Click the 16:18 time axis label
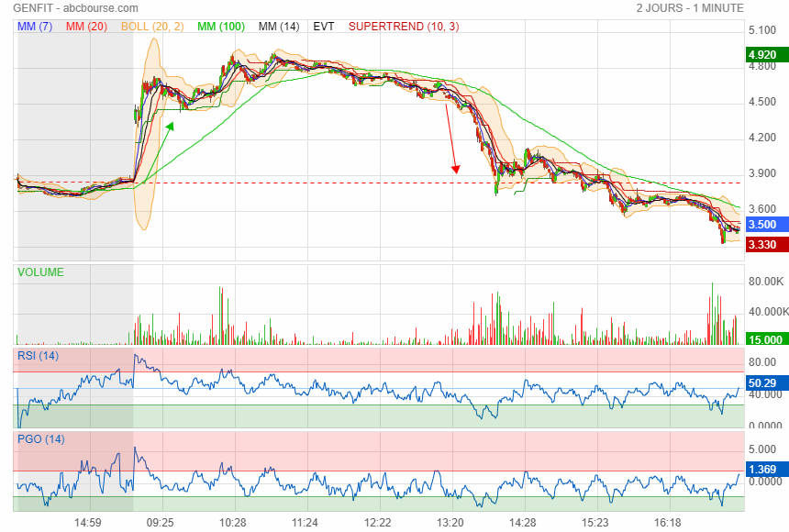Screen dimensions: 789x532 pos(667,523)
